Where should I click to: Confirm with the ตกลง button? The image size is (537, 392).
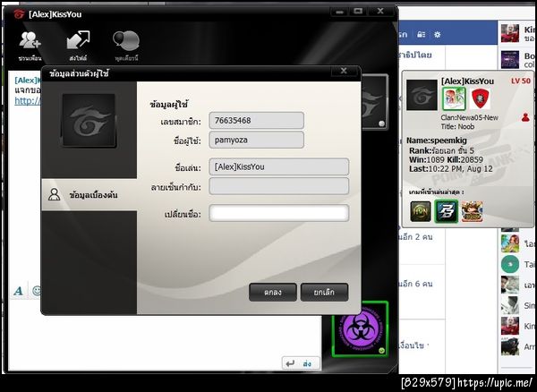(x=273, y=292)
